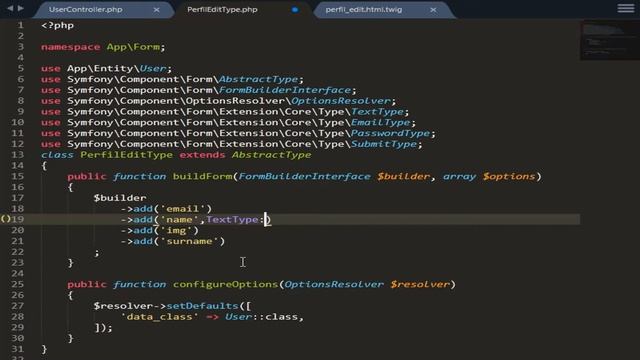Open the tab list hamburger menu
This screenshot has width=640, height=360.
(x=626, y=8)
